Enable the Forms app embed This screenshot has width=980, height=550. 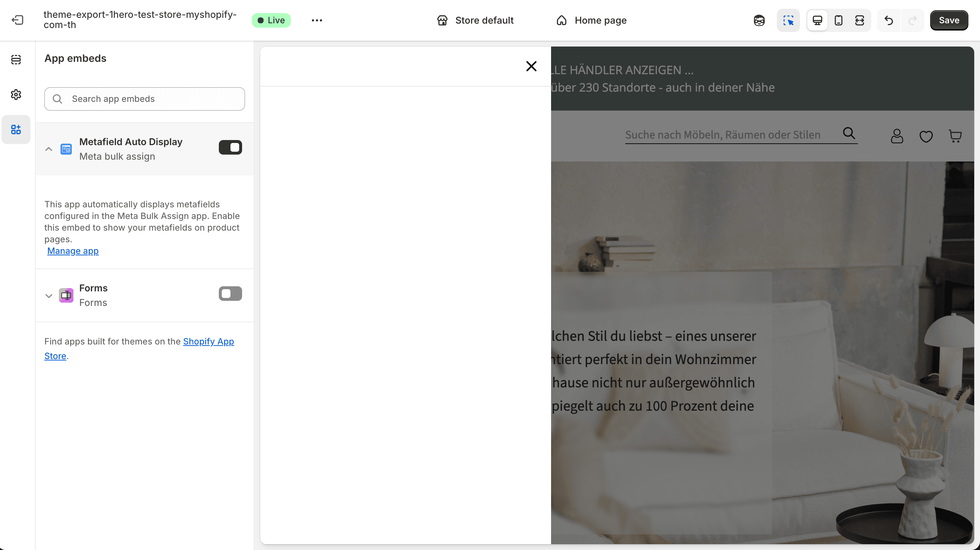tap(230, 293)
